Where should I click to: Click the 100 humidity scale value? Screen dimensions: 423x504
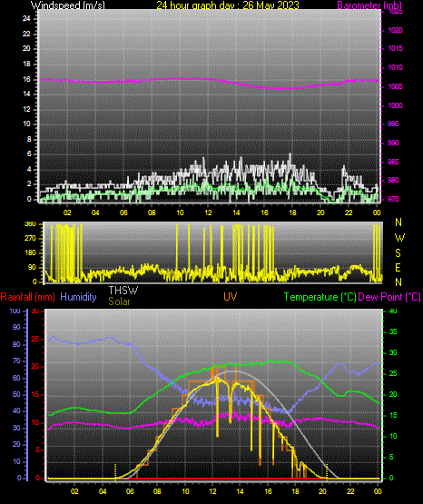tap(15, 311)
